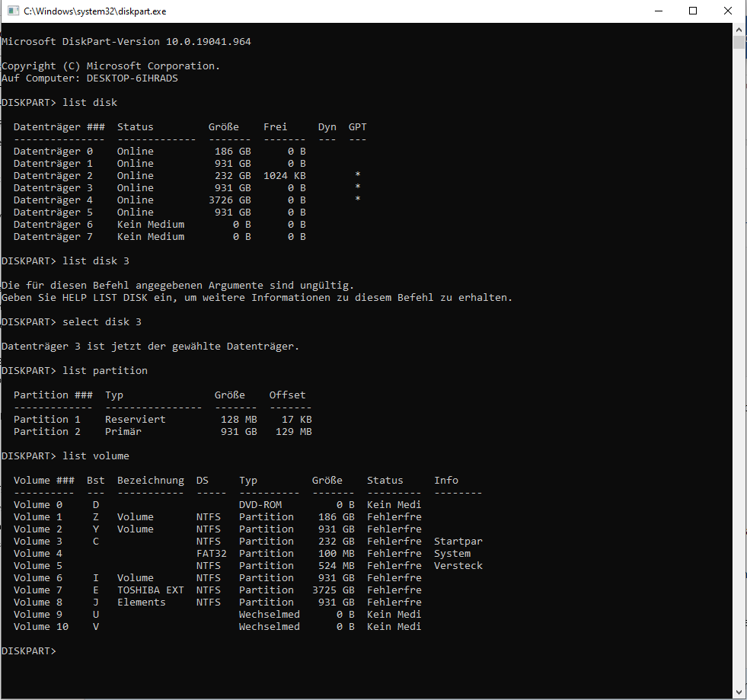Click the 'list disk' command line
This screenshot has height=700, width=747.
click(59, 103)
